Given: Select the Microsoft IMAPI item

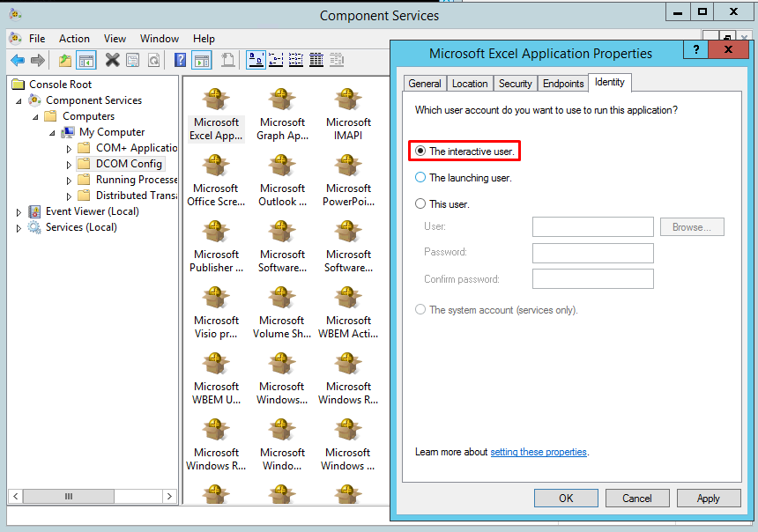Looking at the screenshot, I should click(348, 115).
